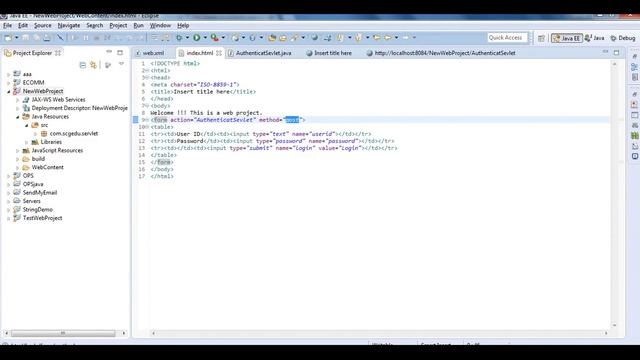Viewport: 640px width, 360px height.
Task: Open the Debug configurations dropdown arrow
Action: pyautogui.click(x=187, y=38)
